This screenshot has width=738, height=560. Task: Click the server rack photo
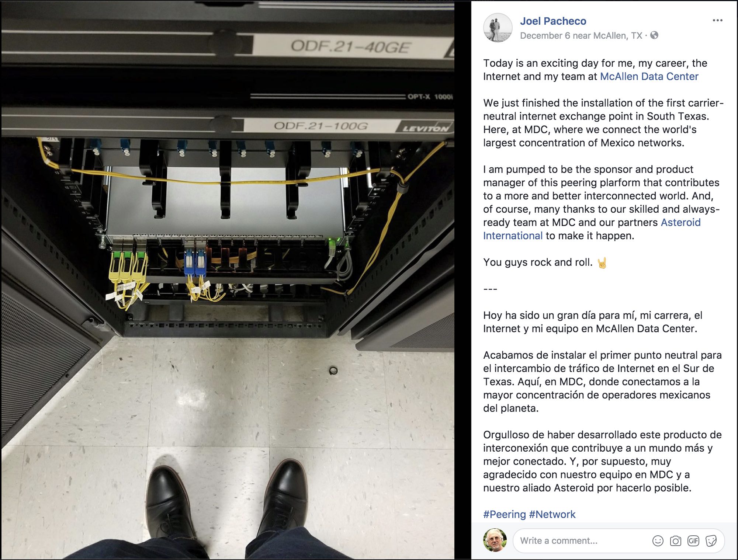point(228,280)
